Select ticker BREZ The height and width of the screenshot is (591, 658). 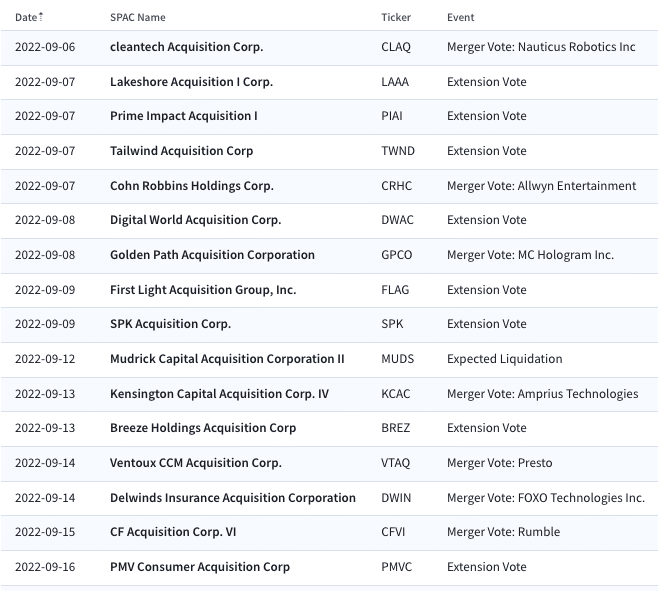coord(395,428)
